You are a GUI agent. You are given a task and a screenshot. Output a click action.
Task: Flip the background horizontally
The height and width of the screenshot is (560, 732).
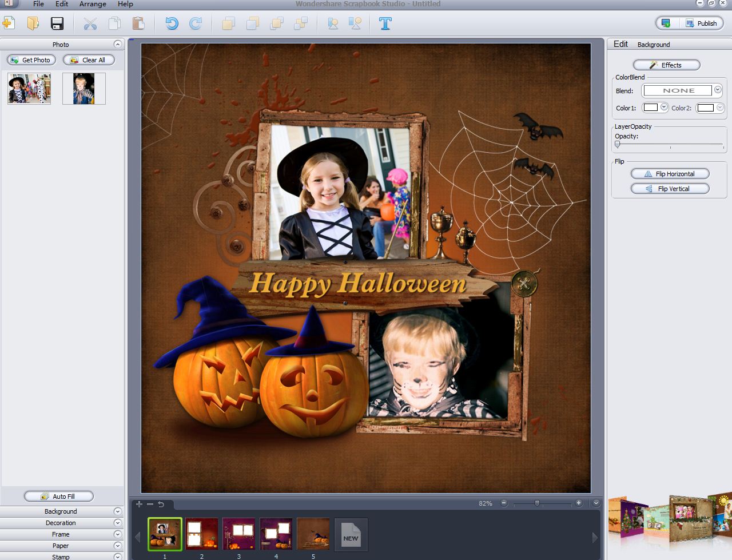point(670,174)
